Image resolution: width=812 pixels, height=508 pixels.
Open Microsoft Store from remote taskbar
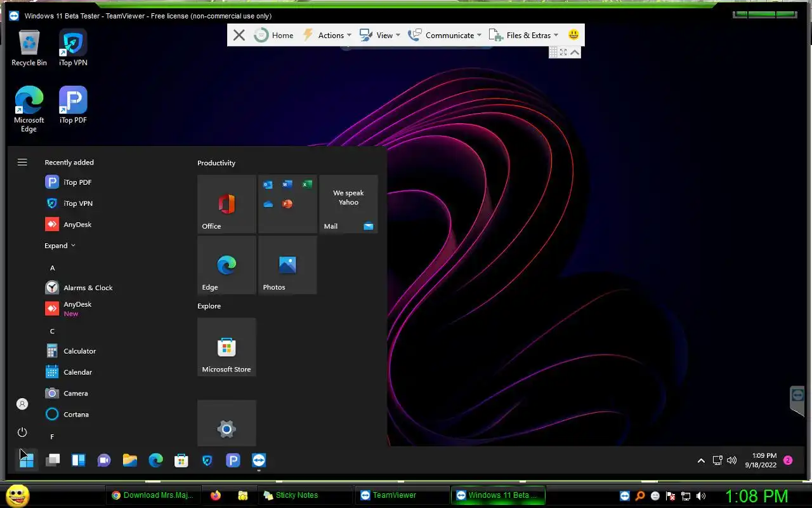click(x=181, y=460)
